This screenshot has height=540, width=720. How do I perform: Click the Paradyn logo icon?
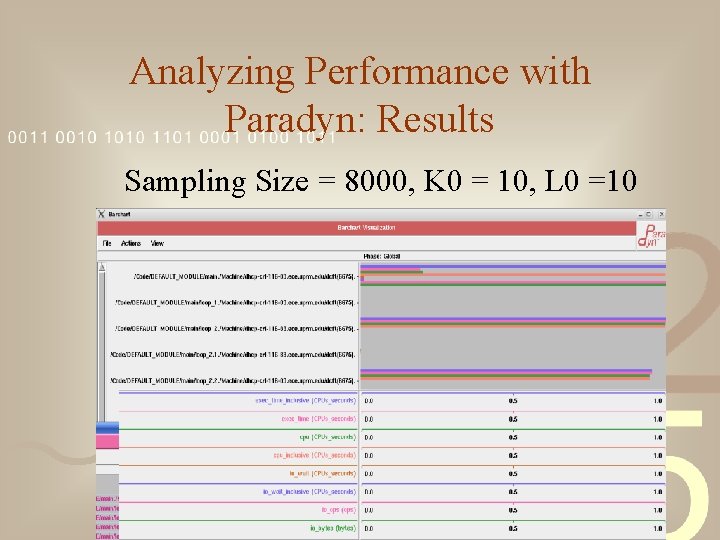(x=651, y=236)
